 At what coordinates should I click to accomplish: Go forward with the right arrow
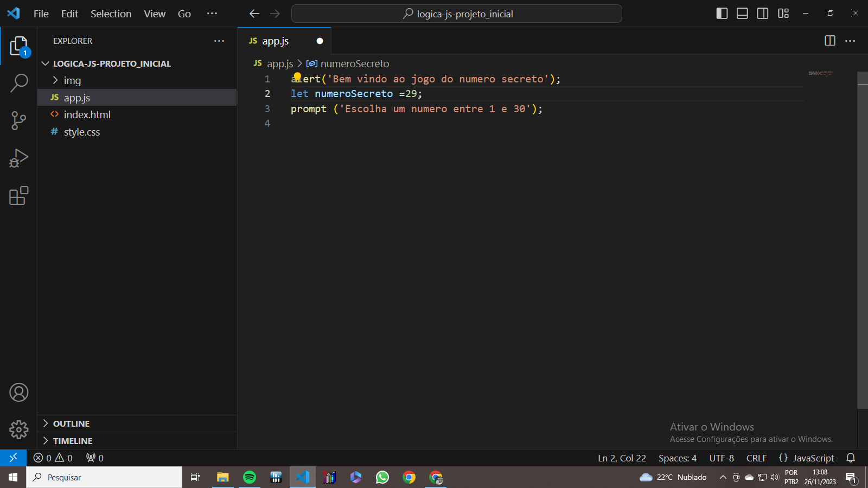(x=275, y=14)
